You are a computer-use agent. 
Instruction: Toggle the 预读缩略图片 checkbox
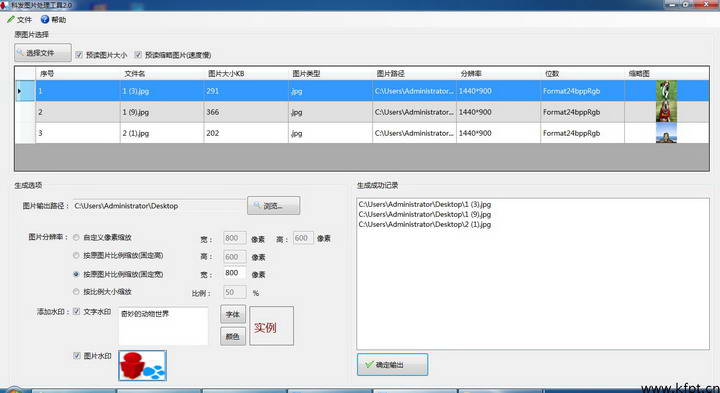point(138,55)
